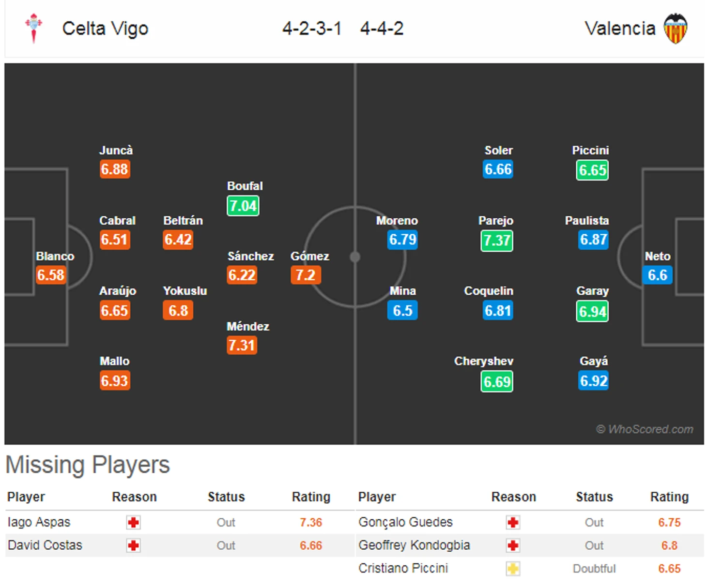Select Boufal's green 7.04 rating badge

[x=243, y=206]
